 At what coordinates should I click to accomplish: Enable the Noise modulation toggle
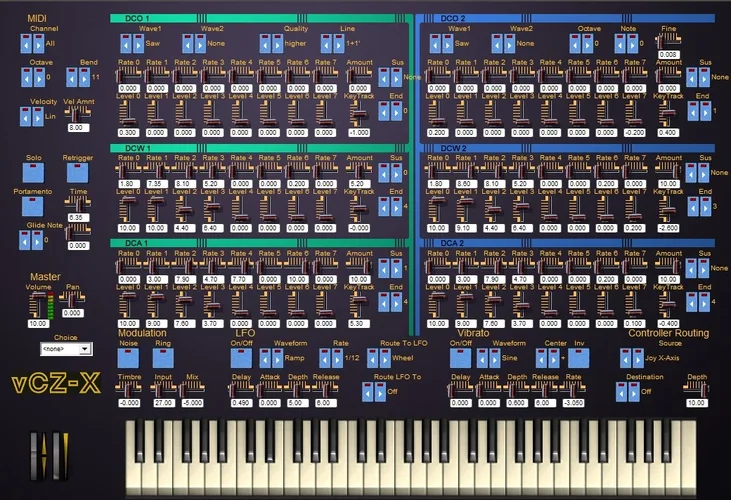click(128, 358)
